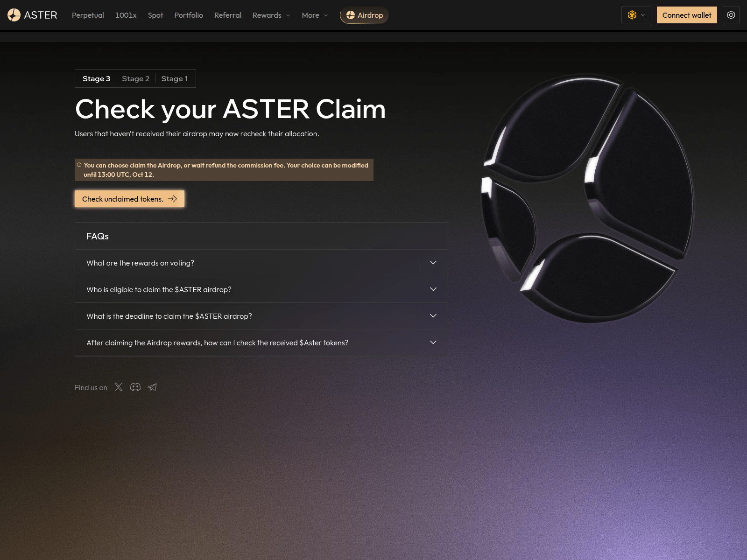Select the Stage 3 tab
The image size is (747, 560).
(x=96, y=78)
